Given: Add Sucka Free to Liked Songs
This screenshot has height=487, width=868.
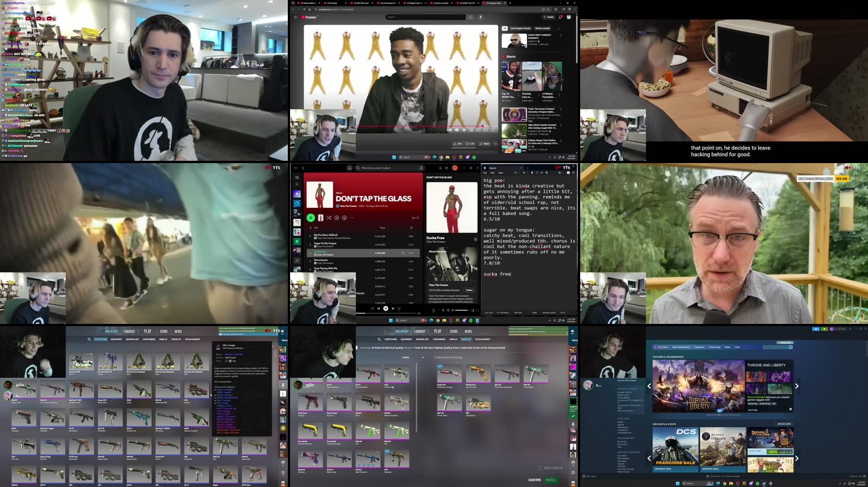Looking at the screenshot, I should coord(475,239).
